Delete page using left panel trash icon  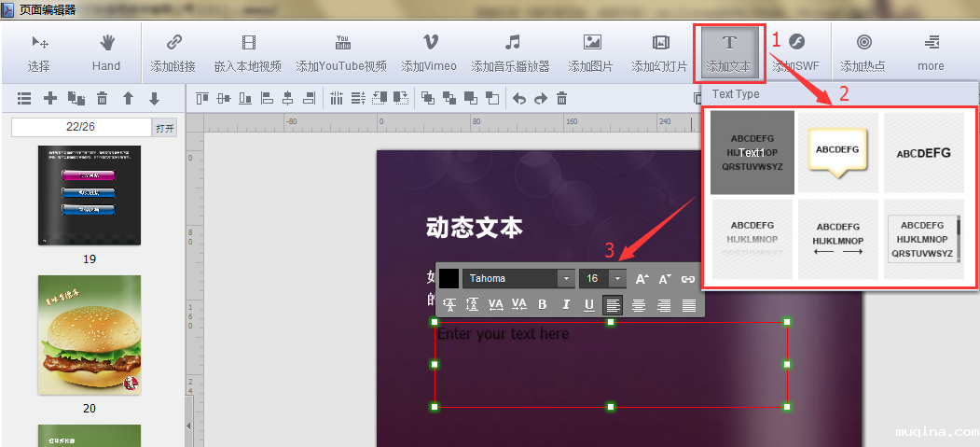coord(103,98)
